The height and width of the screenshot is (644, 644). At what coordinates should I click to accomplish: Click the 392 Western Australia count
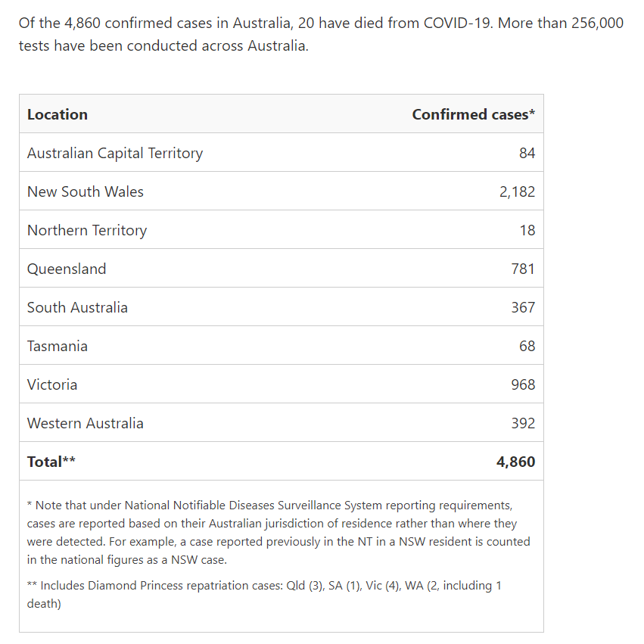click(523, 424)
